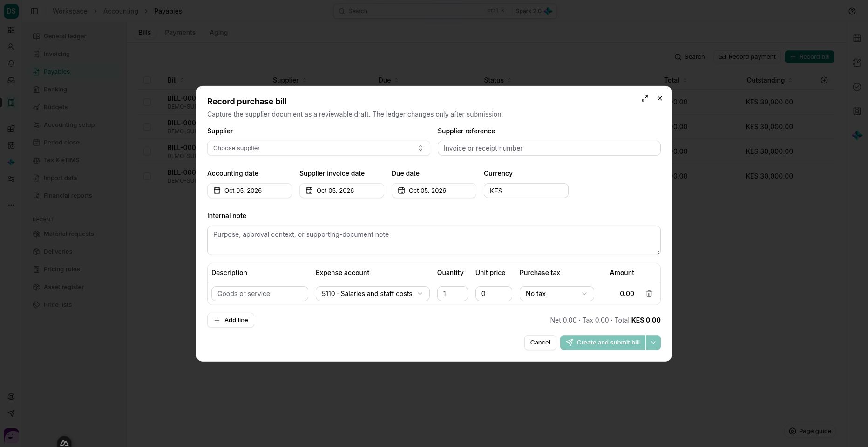Close the Record purchase bill dialog
Viewport: 868px width, 447px height.
[660, 98]
